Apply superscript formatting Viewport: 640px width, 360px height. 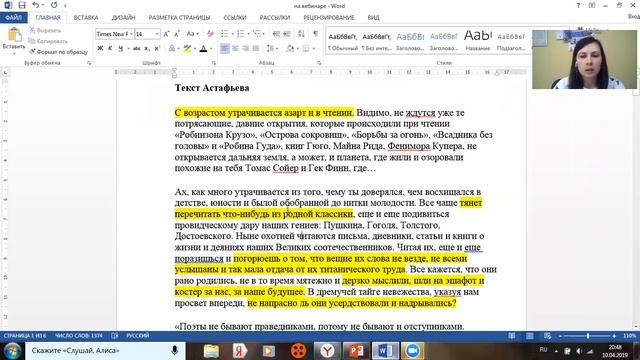[x=157, y=49]
